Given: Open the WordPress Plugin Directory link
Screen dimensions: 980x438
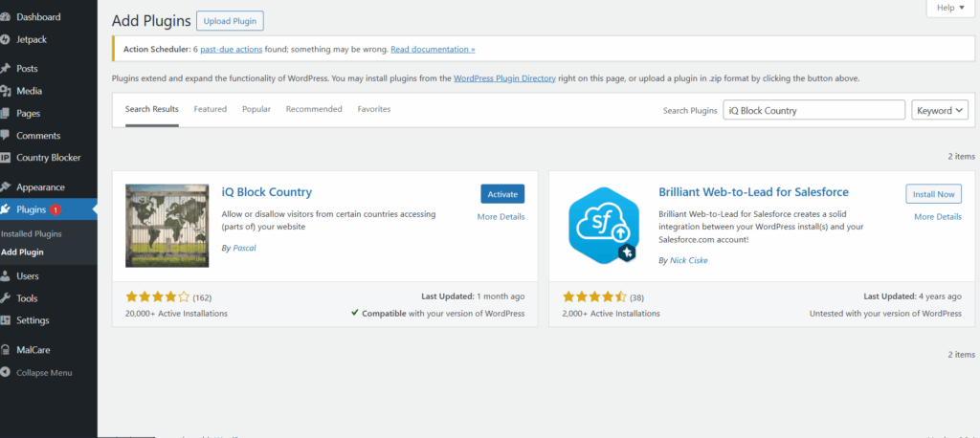Looking at the screenshot, I should (504, 78).
